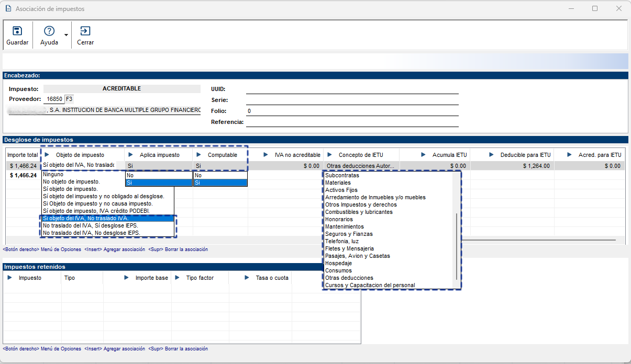Screen dimensions: 631x364
Task: Click the UUID input field
Action: [x=352, y=89]
